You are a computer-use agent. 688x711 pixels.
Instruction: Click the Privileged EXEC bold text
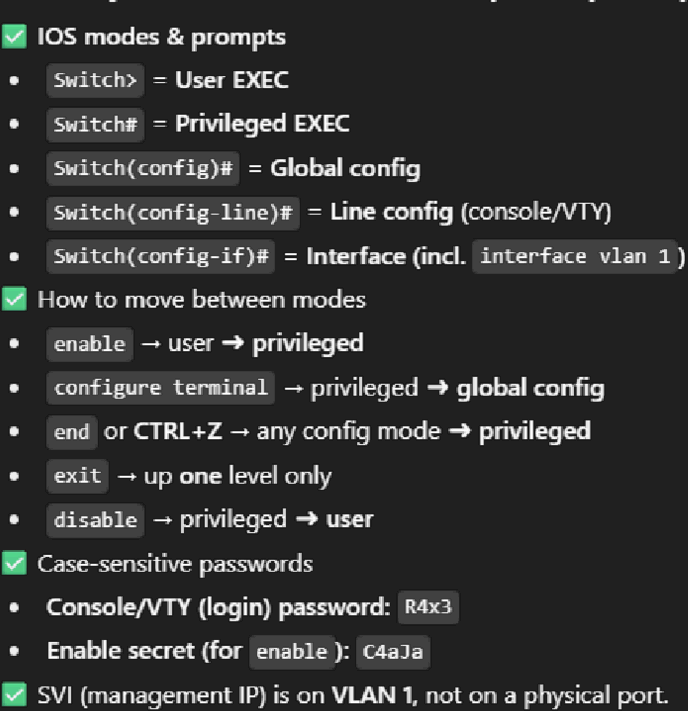pos(262,124)
